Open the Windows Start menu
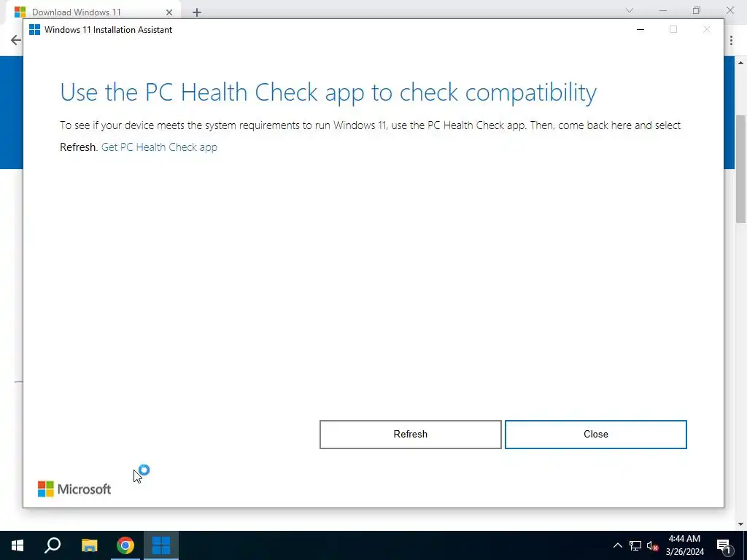Image resolution: width=747 pixels, height=560 pixels. pyautogui.click(x=18, y=545)
